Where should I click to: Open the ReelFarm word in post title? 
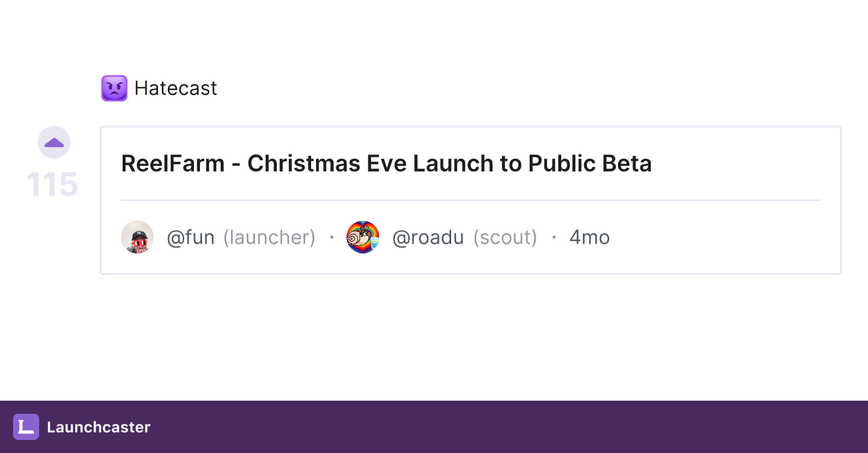tap(173, 164)
